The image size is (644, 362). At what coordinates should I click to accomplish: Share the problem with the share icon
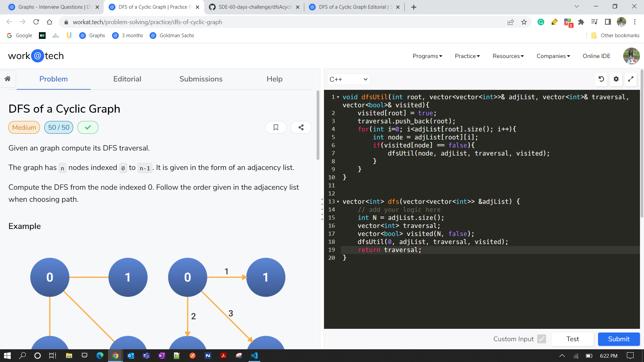pos(301,127)
